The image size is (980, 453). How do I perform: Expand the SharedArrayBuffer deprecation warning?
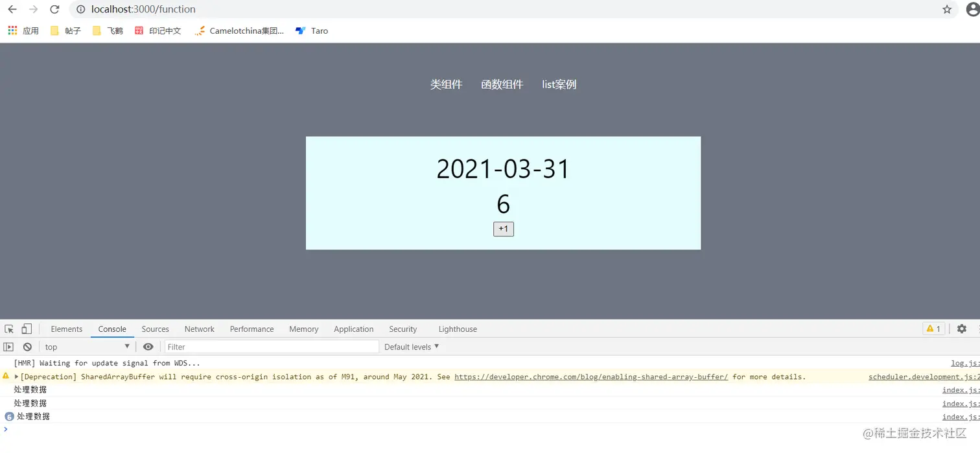[16, 377]
